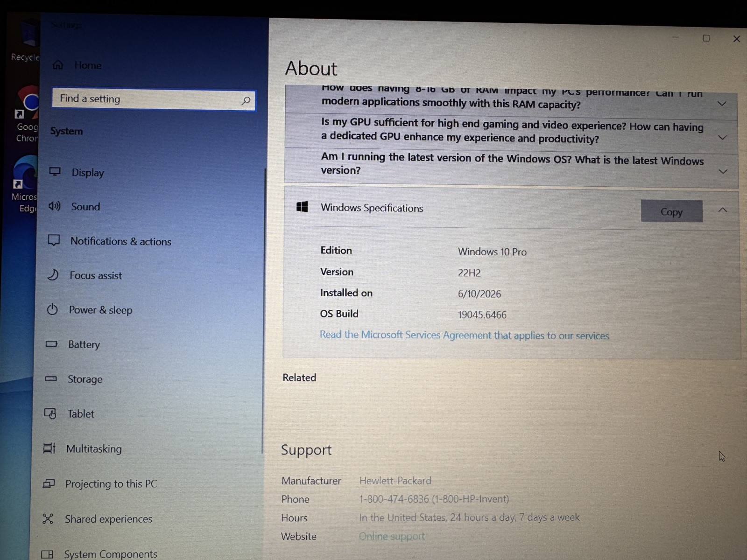
Task: Select the Storage settings page
Action: coord(85,379)
